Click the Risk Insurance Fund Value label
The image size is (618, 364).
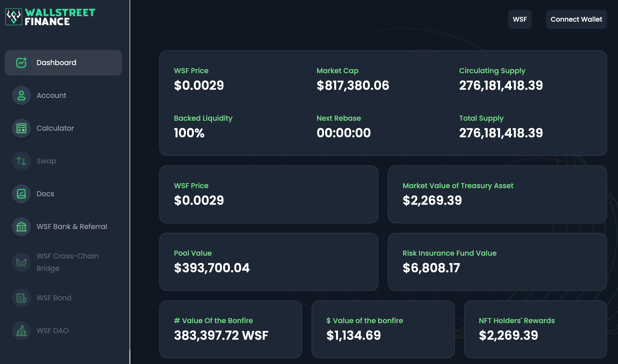point(449,253)
